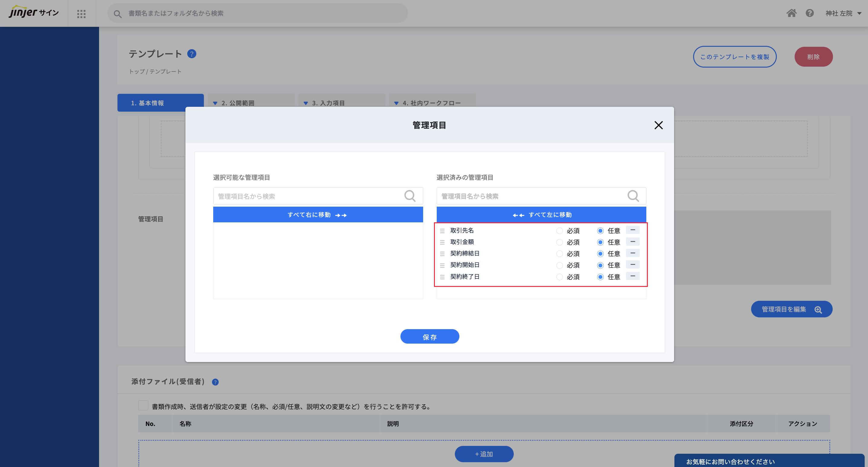
Task: Remove 契約終了日 with its minus icon
Action: (632, 276)
